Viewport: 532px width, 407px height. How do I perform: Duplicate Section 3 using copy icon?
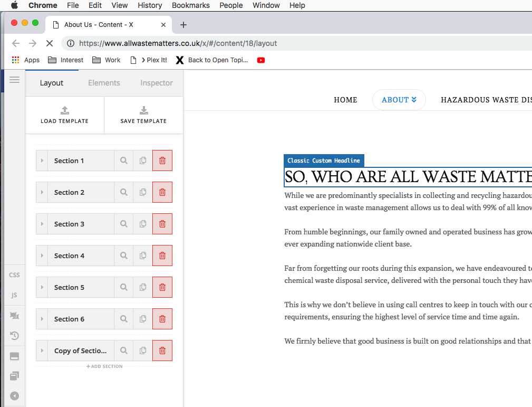coord(143,224)
